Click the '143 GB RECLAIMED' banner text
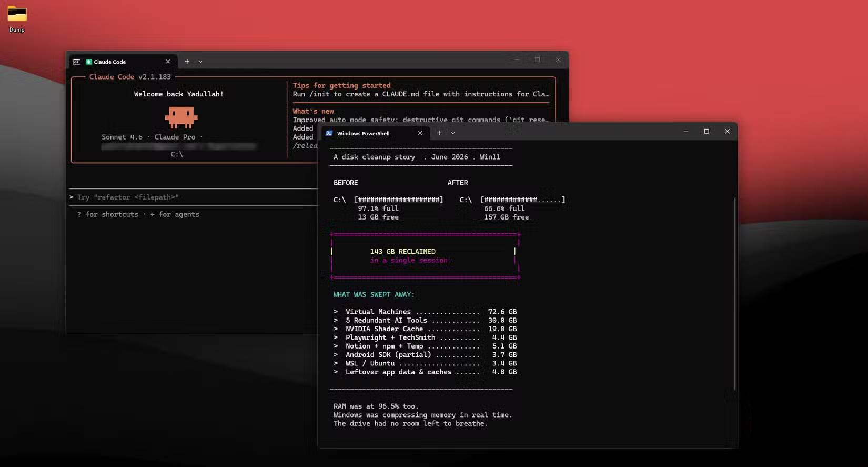Viewport: 868px width, 467px height. tap(402, 252)
